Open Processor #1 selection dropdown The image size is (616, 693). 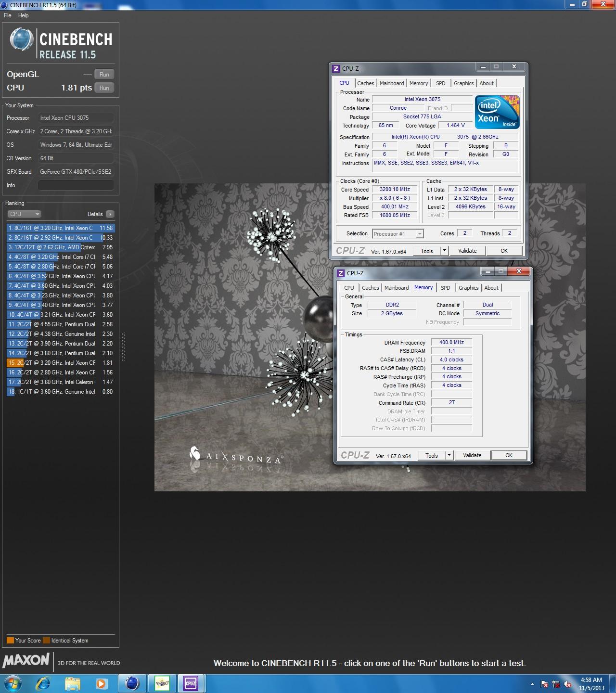click(398, 234)
